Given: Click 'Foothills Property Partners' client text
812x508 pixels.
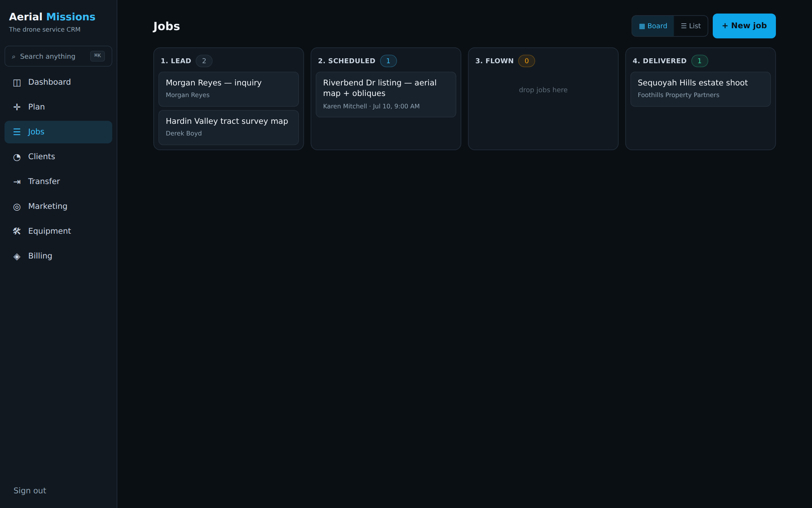Looking at the screenshot, I should pyautogui.click(x=679, y=95).
